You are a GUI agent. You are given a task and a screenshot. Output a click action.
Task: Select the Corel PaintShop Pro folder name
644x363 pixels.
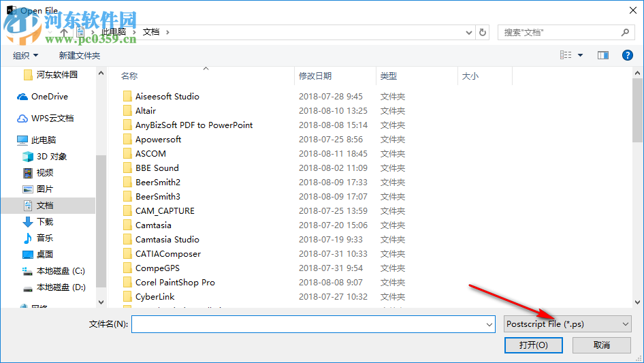pos(175,283)
